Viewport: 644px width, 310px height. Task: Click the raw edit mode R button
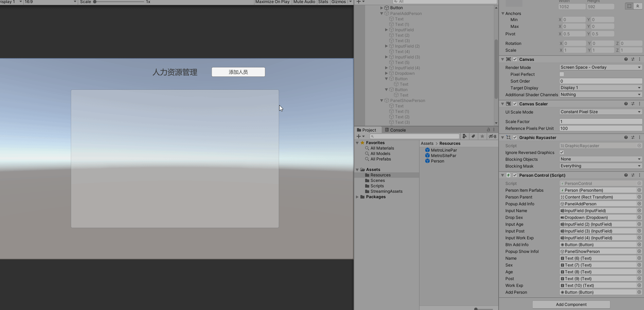[638, 6]
